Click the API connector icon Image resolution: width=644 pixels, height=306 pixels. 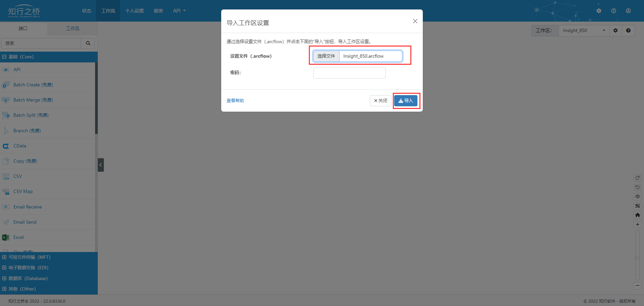[x=6, y=69]
